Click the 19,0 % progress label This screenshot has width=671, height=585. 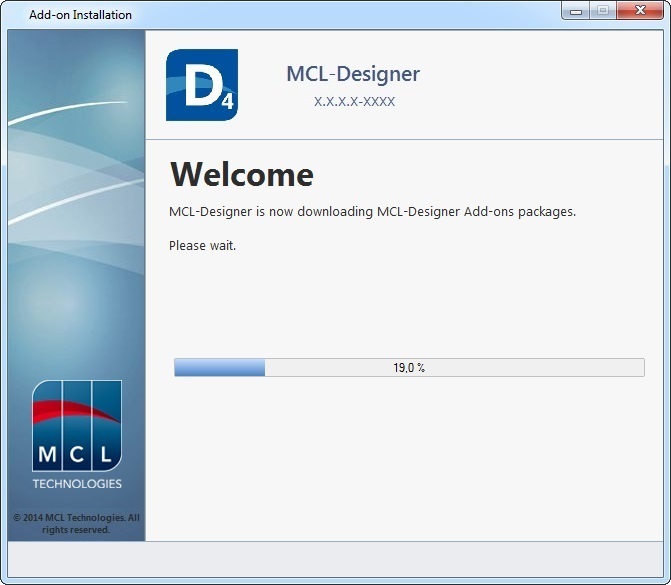point(409,368)
